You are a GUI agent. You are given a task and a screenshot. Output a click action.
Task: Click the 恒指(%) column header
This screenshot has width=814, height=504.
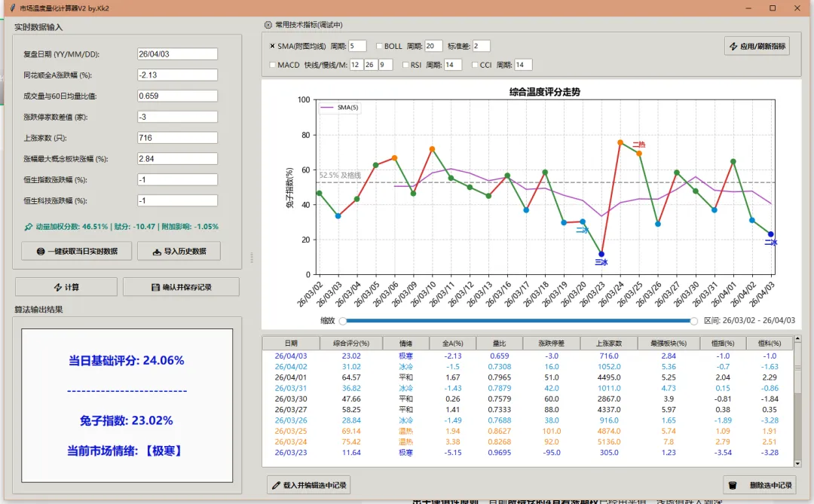(723, 343)
